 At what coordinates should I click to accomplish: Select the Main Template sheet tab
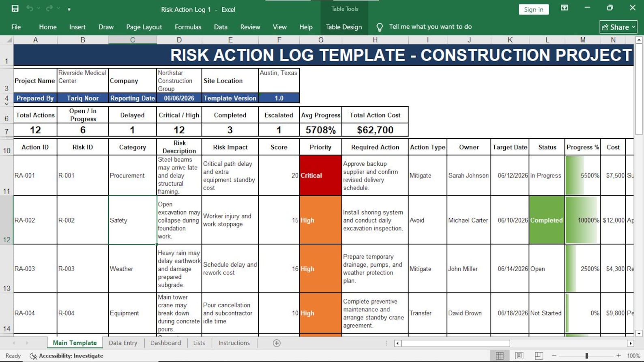pos(75,343)
